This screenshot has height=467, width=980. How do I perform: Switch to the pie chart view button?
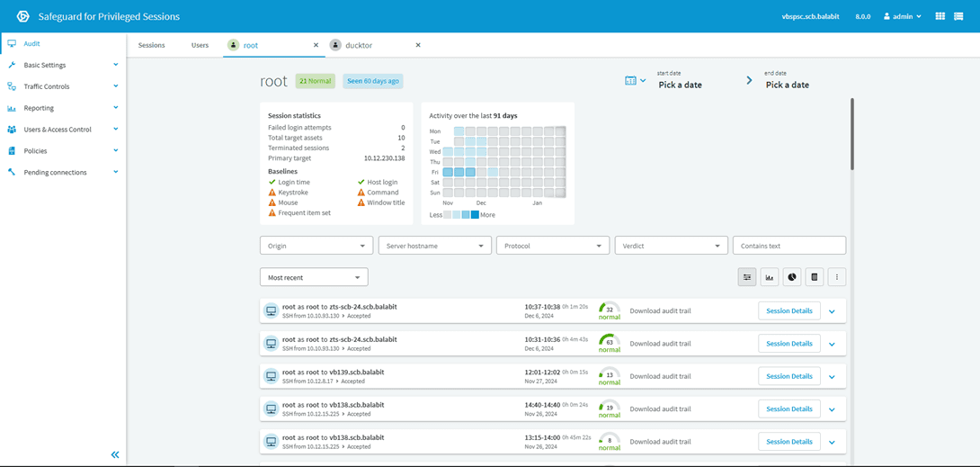click(x=792, y=277)
